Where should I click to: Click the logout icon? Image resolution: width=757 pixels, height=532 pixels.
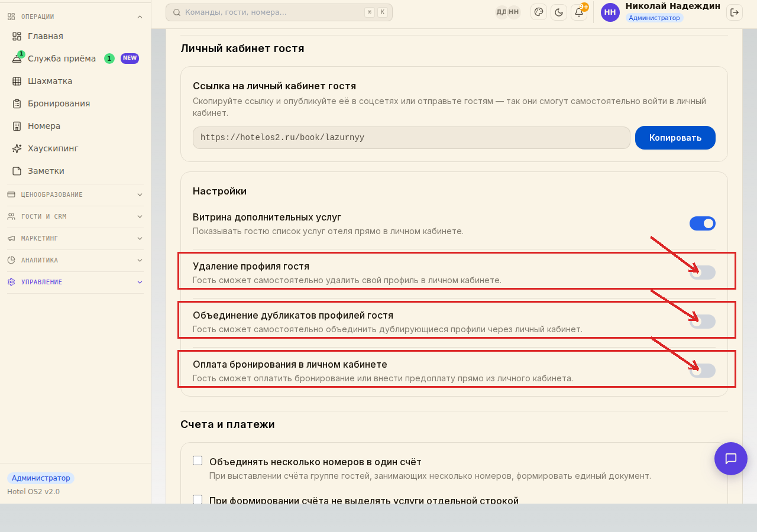tap(734, 12)
